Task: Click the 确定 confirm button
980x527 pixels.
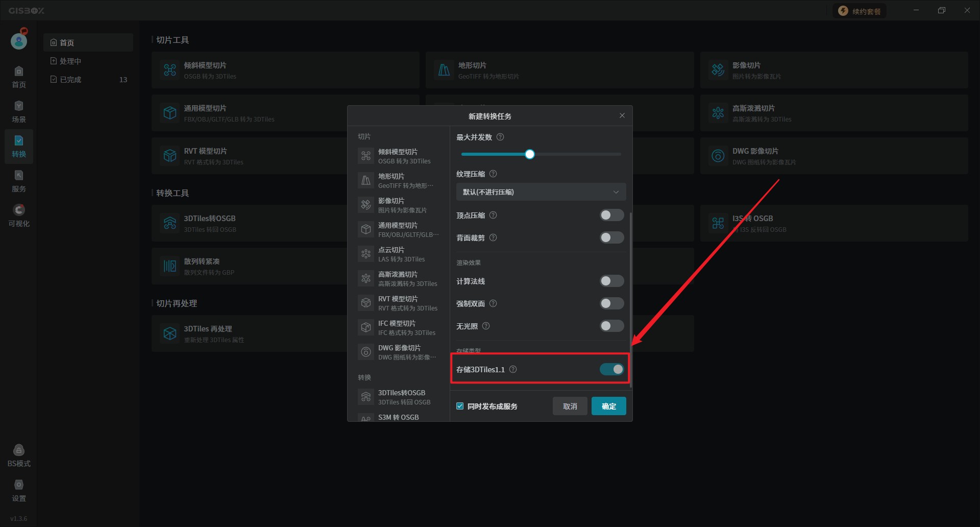Action: click(x=608, y=406)
